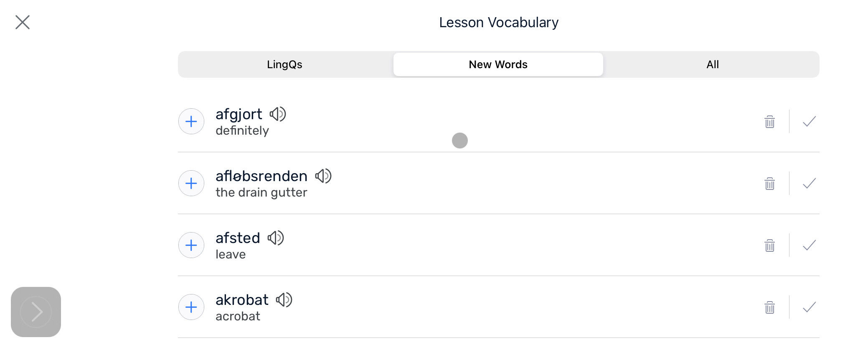Mark afgjort as known with checkmark
Viewport: 868px width, 353px height.
[x=810, y=121]
